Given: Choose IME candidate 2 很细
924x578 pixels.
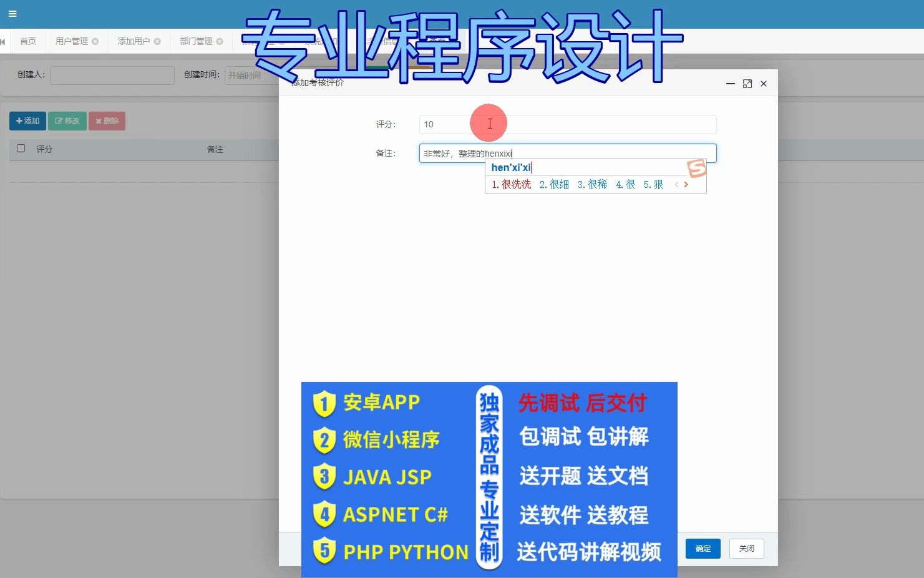Looking at the screenshot, I should (554, 184).
